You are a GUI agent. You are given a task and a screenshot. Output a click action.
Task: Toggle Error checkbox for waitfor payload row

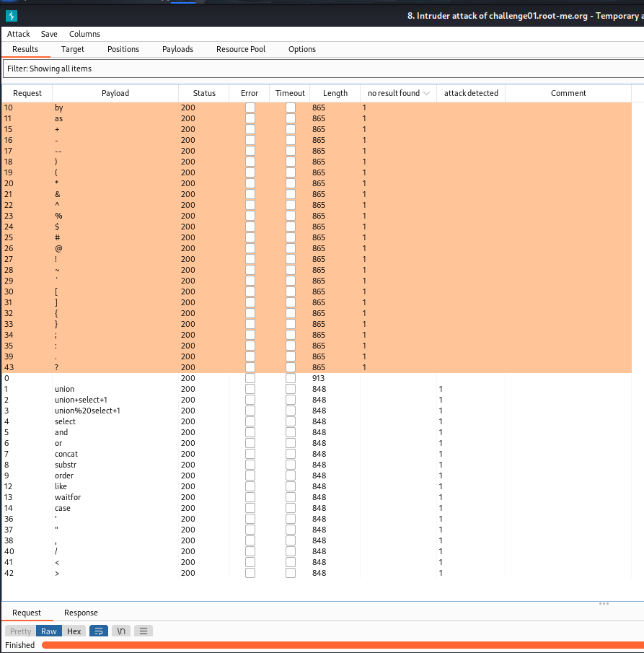coord(250,497)
